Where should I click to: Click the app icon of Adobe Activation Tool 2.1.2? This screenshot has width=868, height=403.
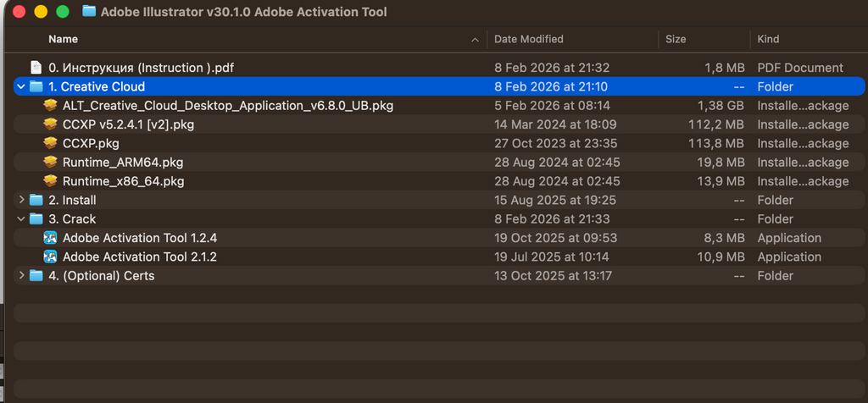[50, 257]
